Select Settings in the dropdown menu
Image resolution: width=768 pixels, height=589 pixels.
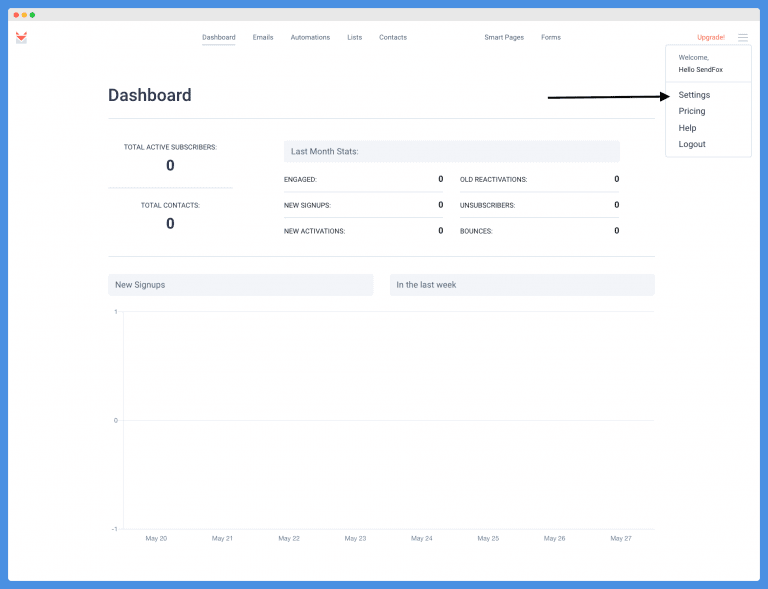click(x=694, y=95)
